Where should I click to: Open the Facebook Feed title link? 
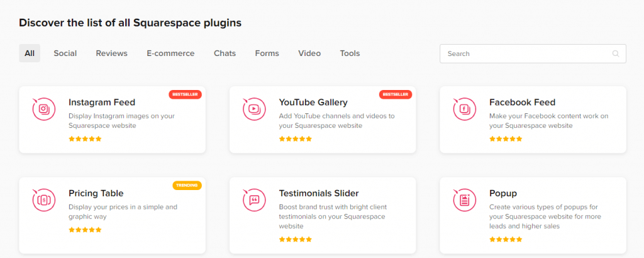[522, 103]
